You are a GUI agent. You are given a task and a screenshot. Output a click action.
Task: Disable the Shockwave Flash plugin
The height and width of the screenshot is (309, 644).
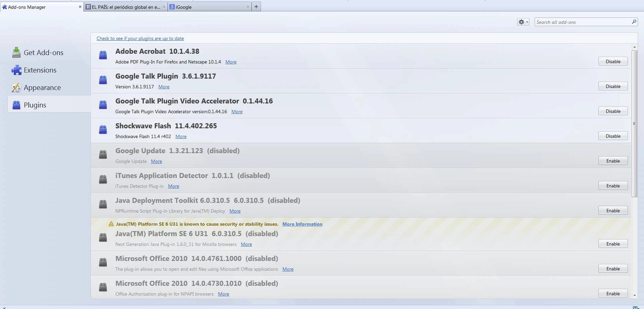[x=613, y=136]
